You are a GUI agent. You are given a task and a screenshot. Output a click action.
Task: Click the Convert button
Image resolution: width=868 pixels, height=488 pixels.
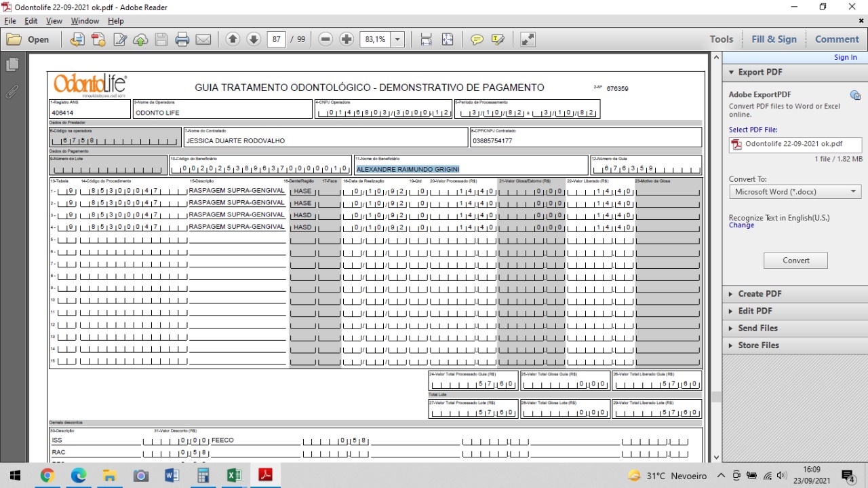795,261
